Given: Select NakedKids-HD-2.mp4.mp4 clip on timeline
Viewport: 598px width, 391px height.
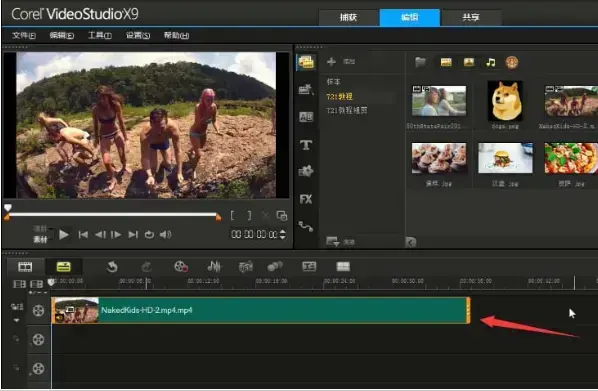Looking at the screenshot, I should click(x=261, y=311).
